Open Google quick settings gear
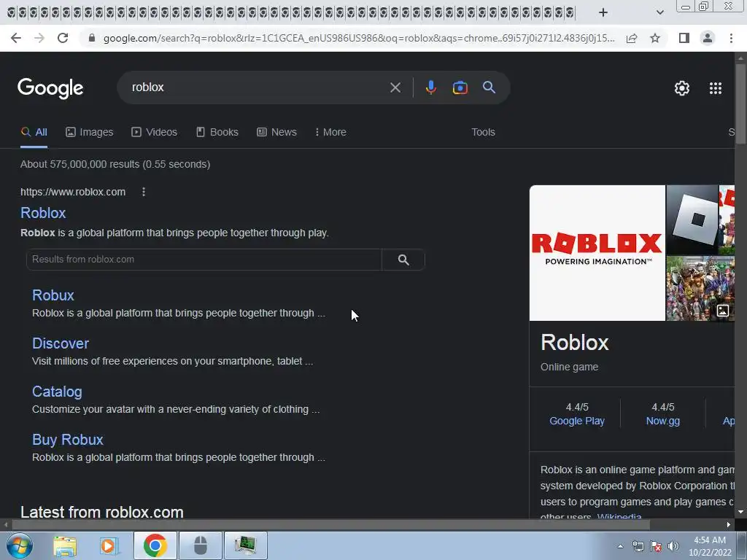This screenshot has width=747, height=560. click(x=682, y=88)
